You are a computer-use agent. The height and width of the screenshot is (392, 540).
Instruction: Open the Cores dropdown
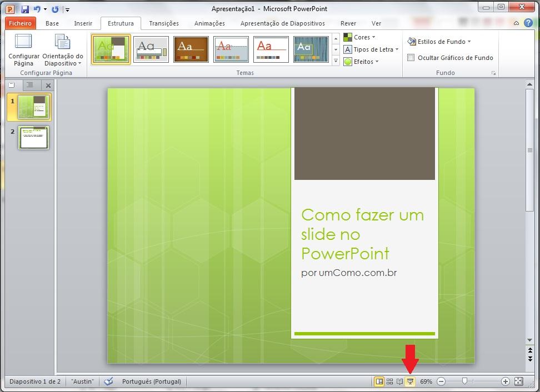[x=359, y=37]
